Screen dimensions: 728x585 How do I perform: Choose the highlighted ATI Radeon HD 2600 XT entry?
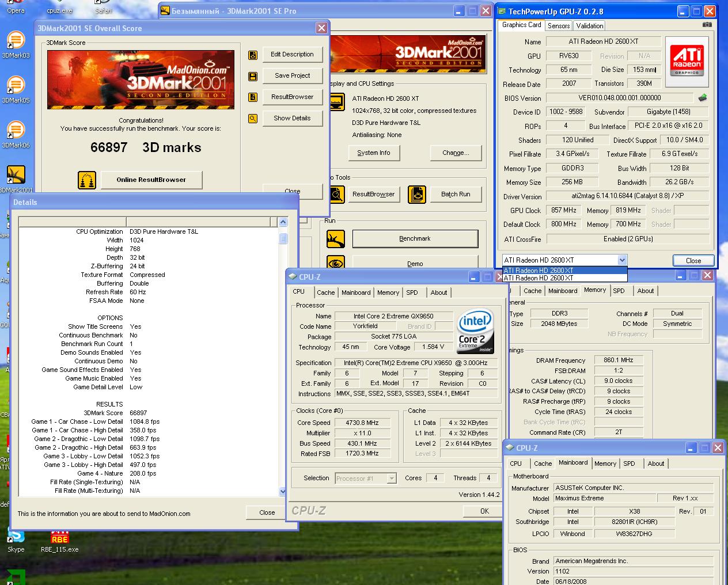tap(564, 271)
